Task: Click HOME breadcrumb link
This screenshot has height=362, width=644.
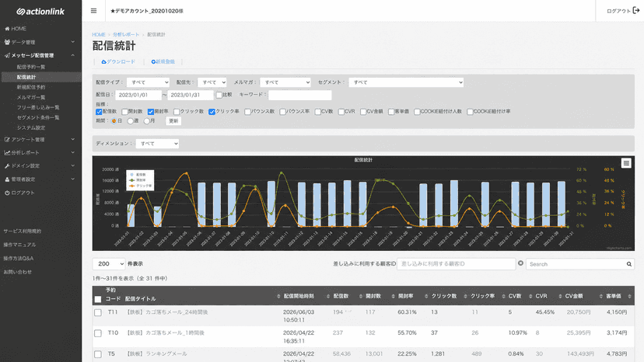Action: pyautogui.click(x=99, y=34)
